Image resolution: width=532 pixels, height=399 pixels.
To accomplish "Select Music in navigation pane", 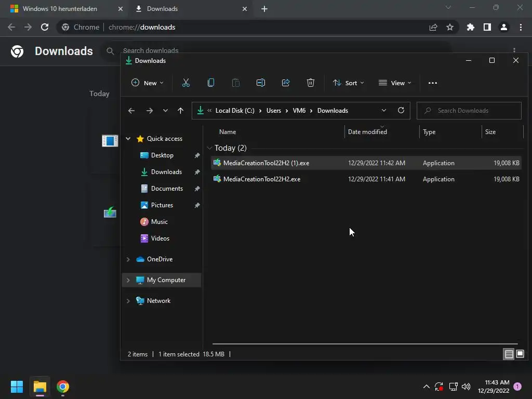I will [159, 221].
